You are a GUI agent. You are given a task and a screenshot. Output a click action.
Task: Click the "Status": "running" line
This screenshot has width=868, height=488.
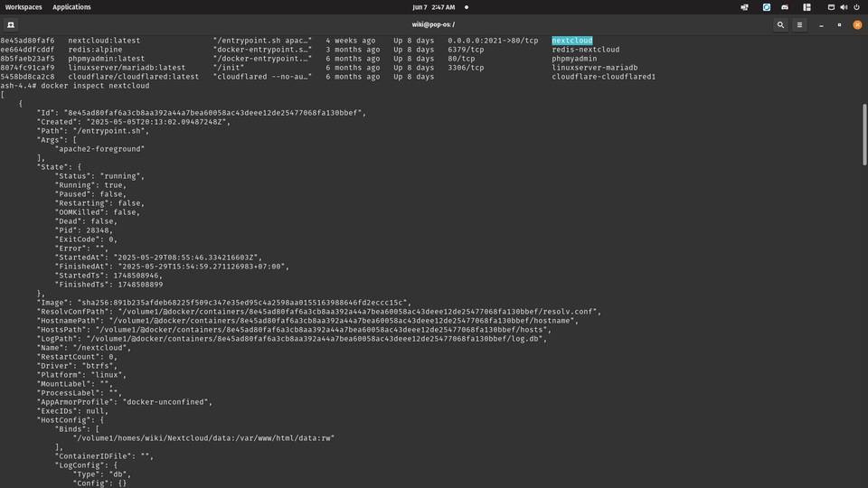(99, 176)
